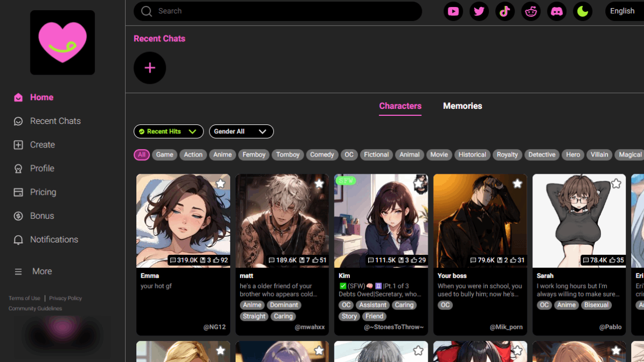Select the Game category chip

tap(165, 154)
